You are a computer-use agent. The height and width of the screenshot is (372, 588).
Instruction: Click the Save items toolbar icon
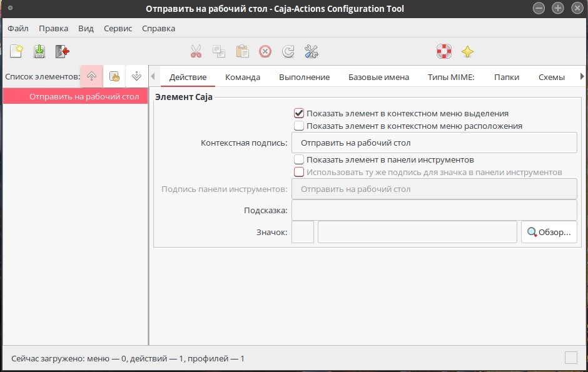click(x=39, y=51)
